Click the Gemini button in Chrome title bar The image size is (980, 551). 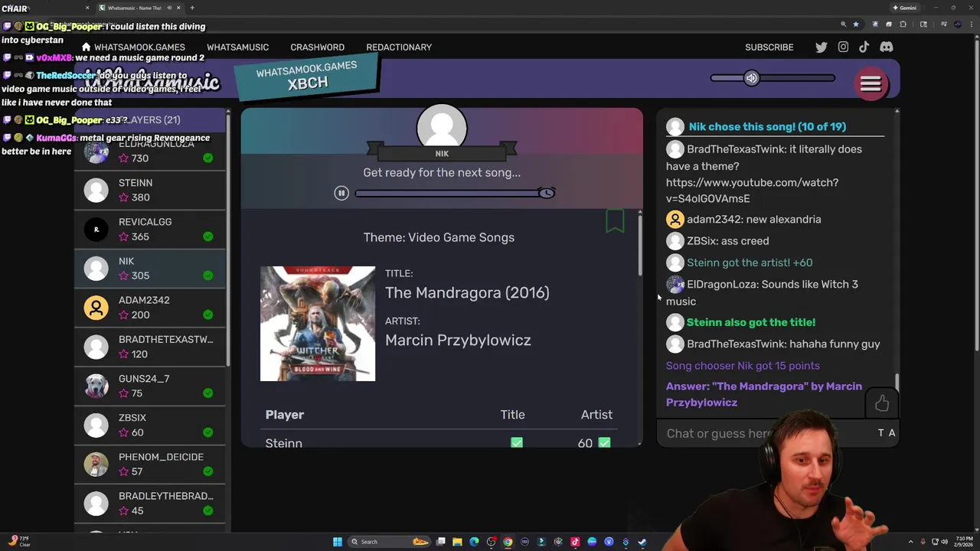click(904, 8)
